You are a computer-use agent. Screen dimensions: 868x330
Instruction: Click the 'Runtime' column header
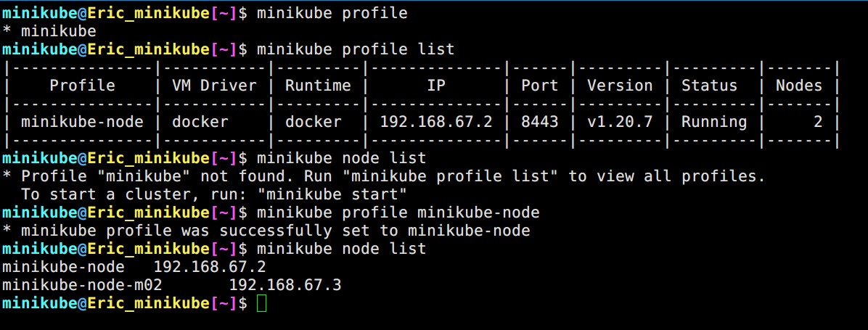coord(318,86)
